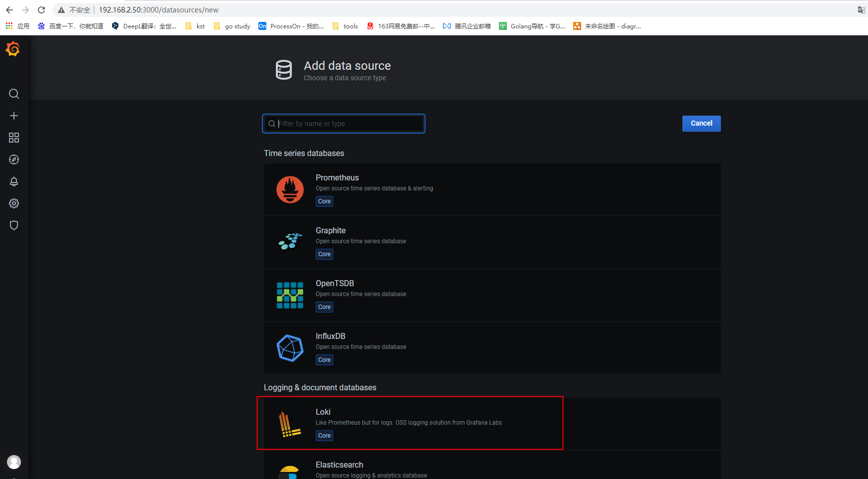
Task: Click the Prometheus flame logo
Action: pyautogui.click(x=290, y=189)
